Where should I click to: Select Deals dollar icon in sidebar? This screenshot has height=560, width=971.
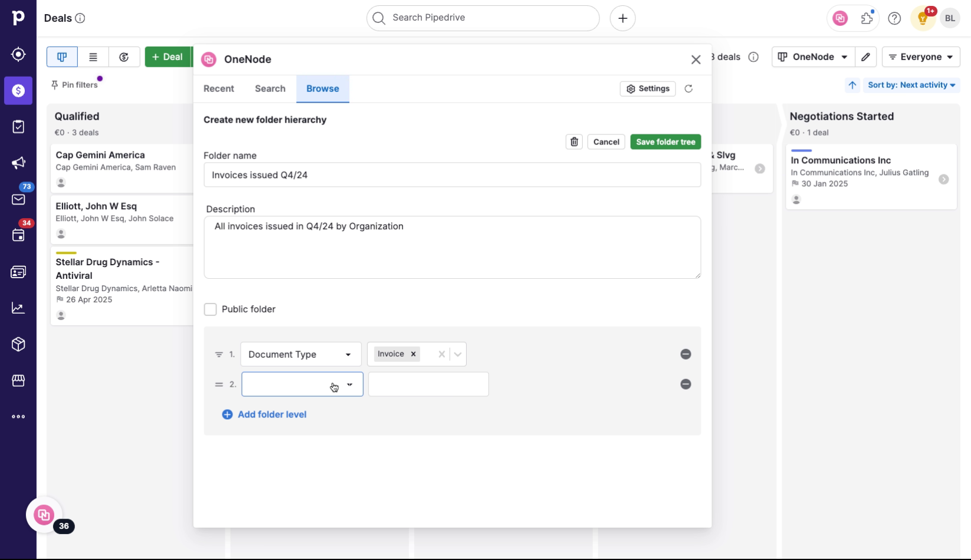(18, 91)
